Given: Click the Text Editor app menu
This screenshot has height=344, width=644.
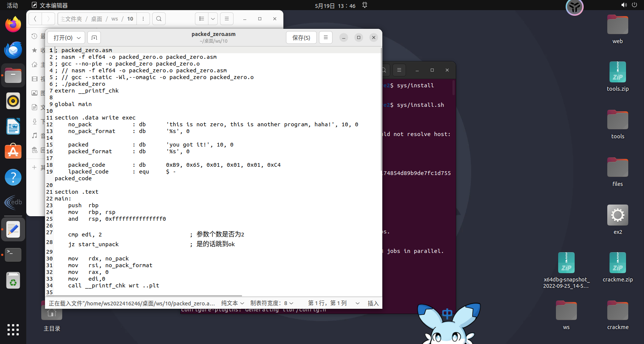Looking at the screenshot, I should pos(50,5).
